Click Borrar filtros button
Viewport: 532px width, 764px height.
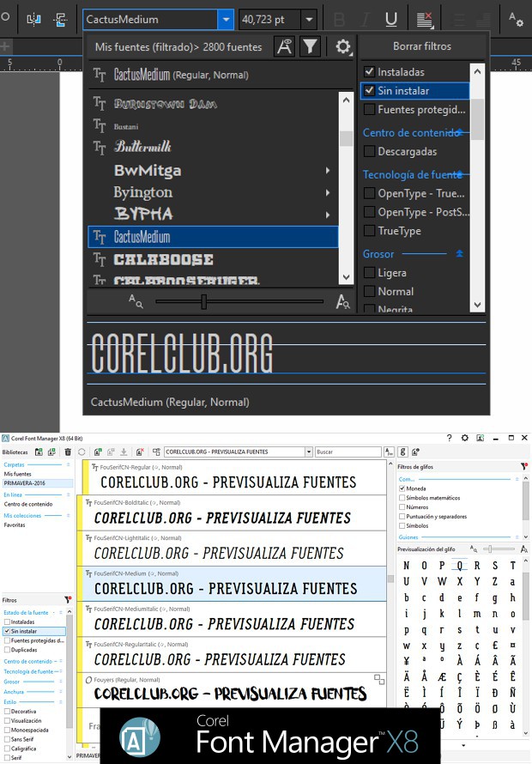(422, 46)
